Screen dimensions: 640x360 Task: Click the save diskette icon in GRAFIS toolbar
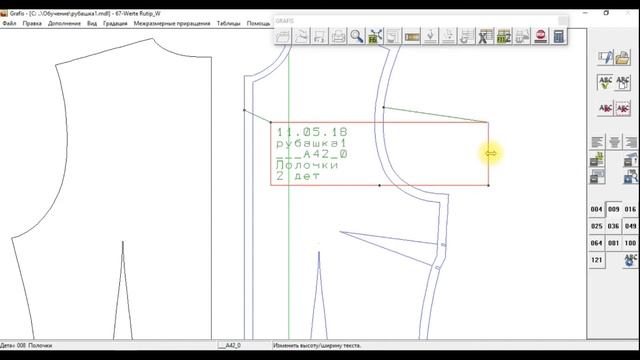coord(320,36)
